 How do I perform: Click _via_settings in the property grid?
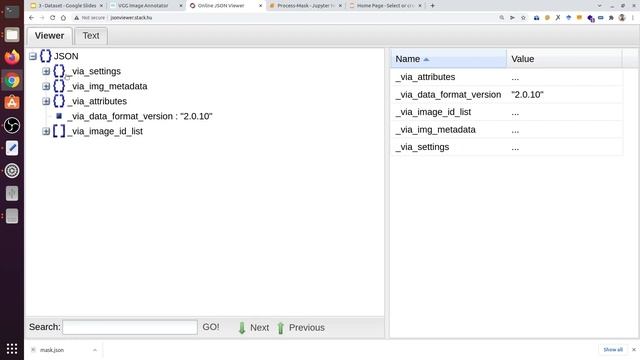(x=422, y=147)
